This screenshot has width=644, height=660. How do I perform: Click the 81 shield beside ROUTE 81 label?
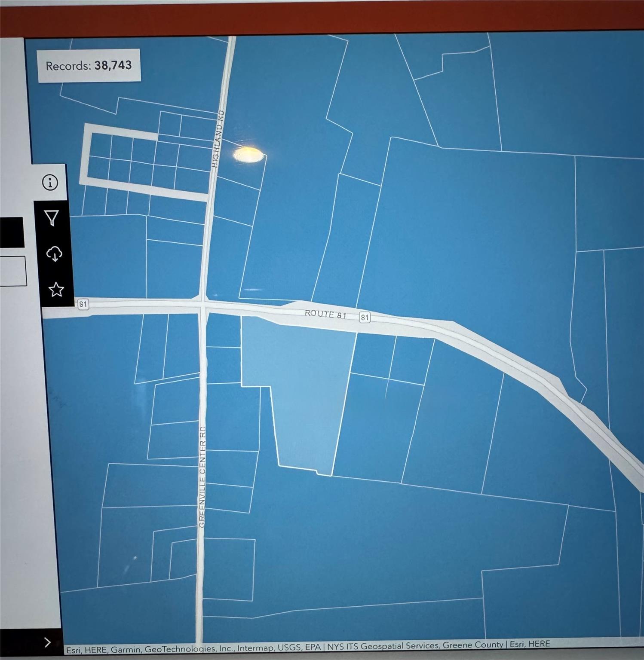coord(365,318)
